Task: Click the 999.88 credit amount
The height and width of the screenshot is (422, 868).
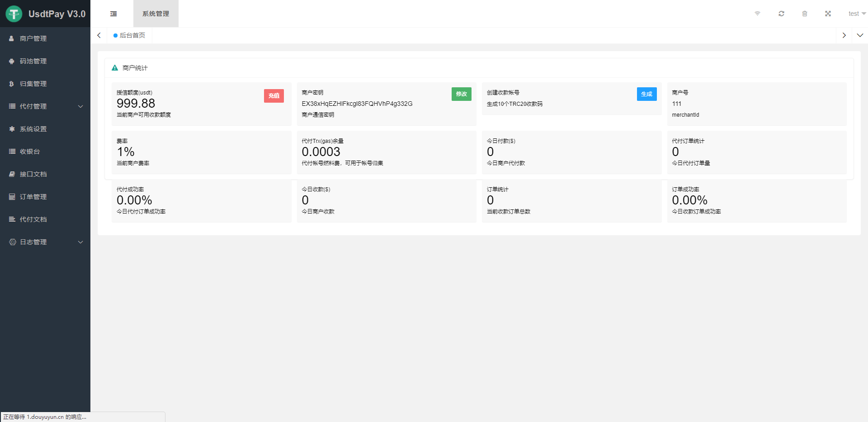Action: [136, 104]
